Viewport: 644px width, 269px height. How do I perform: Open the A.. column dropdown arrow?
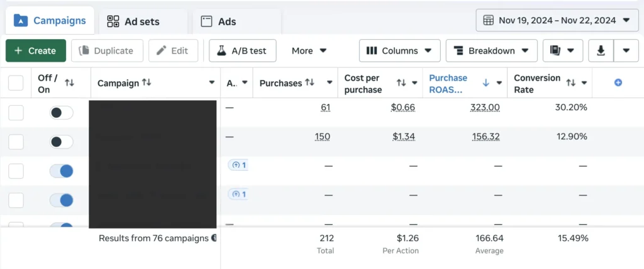(245, 83)
